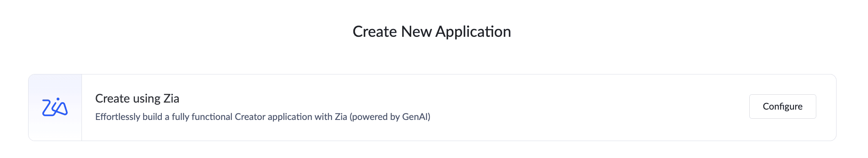Click the "Create using Zia" title
This screenshot has width=868, height=158.
(x=137, y=98)
